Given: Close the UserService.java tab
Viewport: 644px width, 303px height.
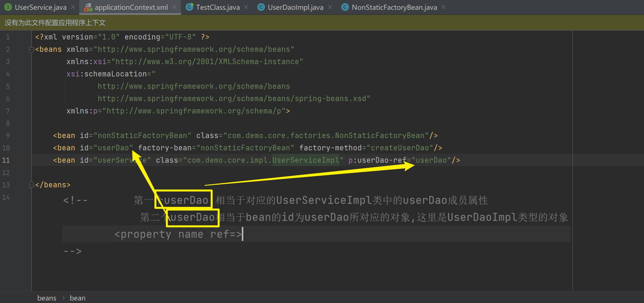Looking at the screenshot, I should (x=73, y=7).
